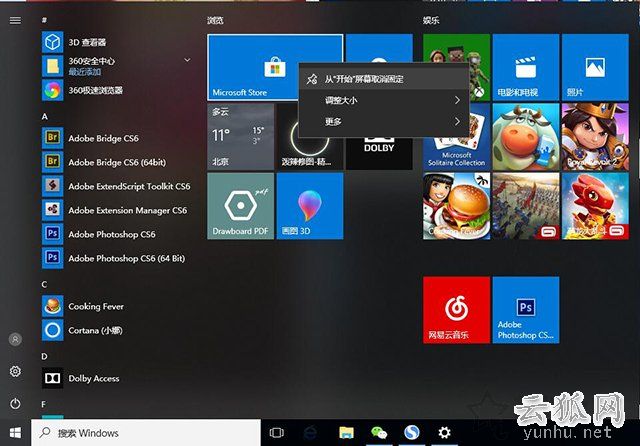Screen dimensions: 640x446
Task: Click the 最近添加 label under 360安全中心
Action: click(x=84, y=72)
